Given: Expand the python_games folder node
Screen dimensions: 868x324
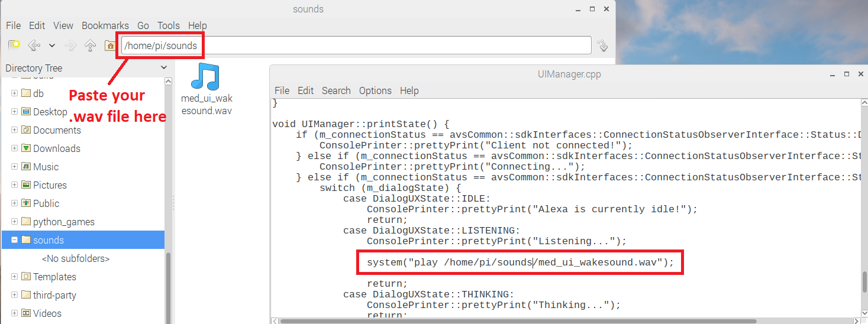Looking at the screenshot, I should (x=15, y=222).
